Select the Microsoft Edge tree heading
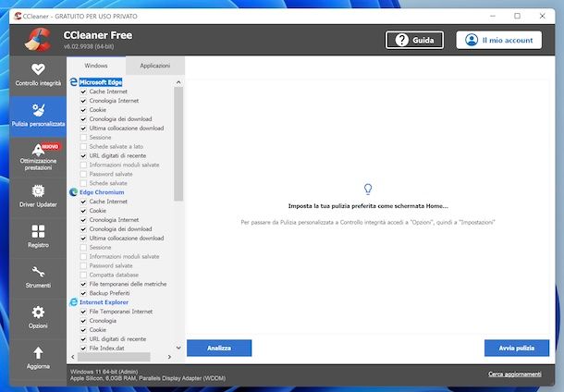 [x=101, y=82]
